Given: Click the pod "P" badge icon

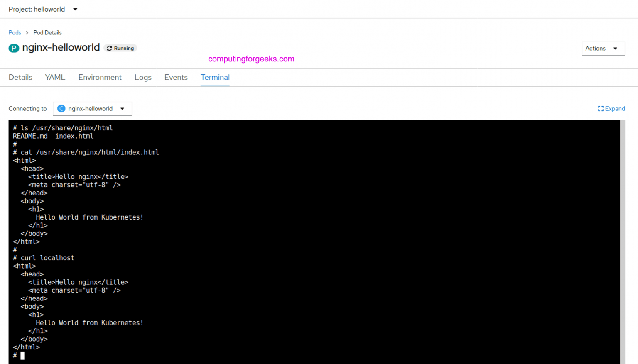Looking at the screenshot, I should pos(14,48).
